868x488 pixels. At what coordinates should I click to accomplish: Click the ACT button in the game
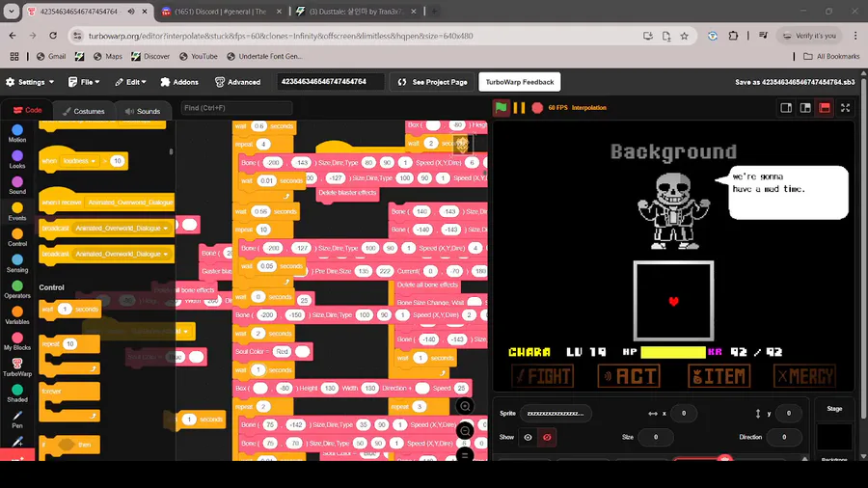click(x=630, y=376)
